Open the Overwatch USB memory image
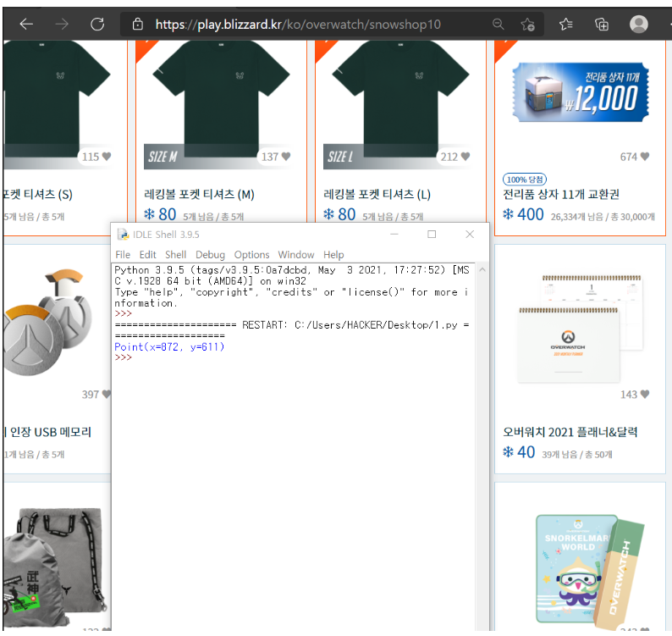The height and width of the screenshot is (636, 672). click(x=48, y=323)
